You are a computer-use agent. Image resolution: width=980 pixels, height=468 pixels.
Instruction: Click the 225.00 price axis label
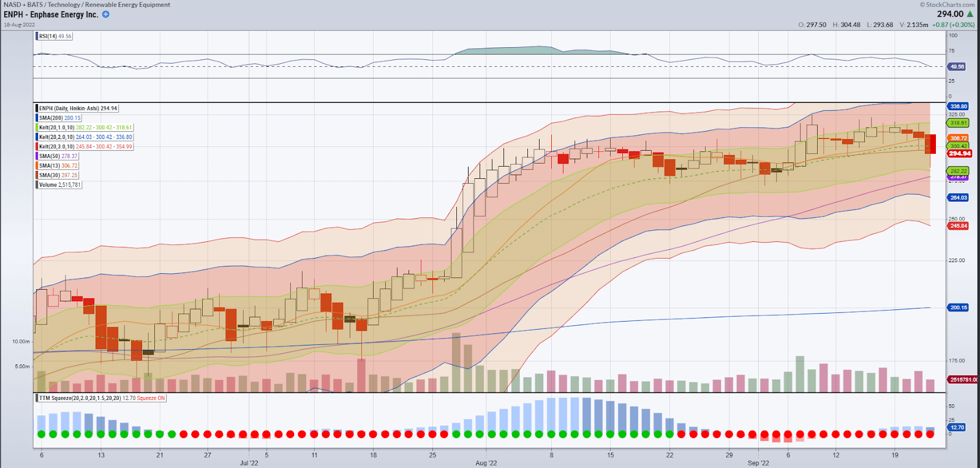tap(957, 260)
